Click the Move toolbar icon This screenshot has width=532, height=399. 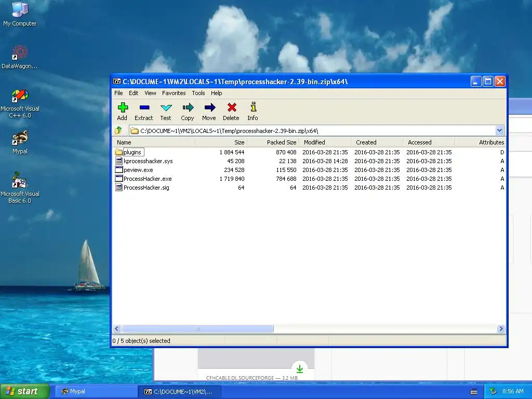[210, 108]
